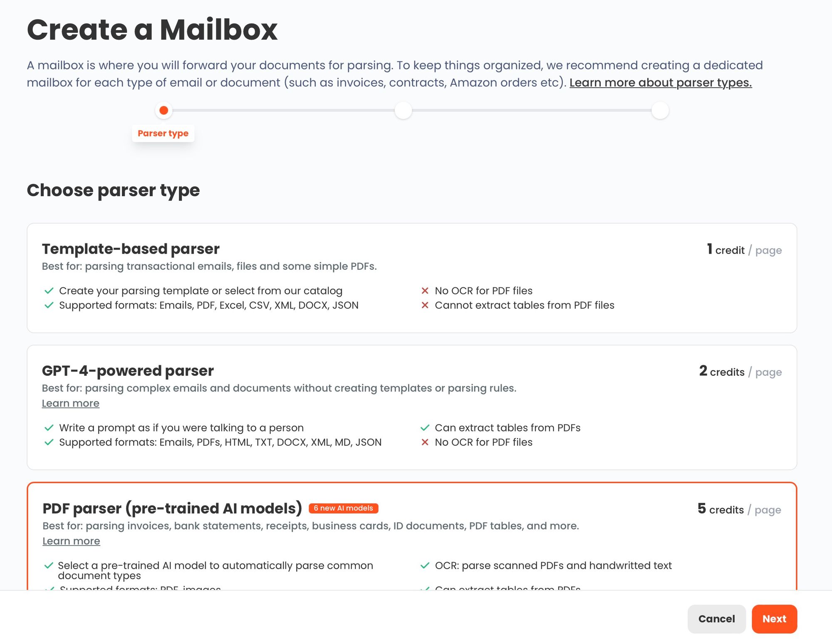832x644 pixels.
Task: Click the Parser type step label
Action: click(163, 133)
